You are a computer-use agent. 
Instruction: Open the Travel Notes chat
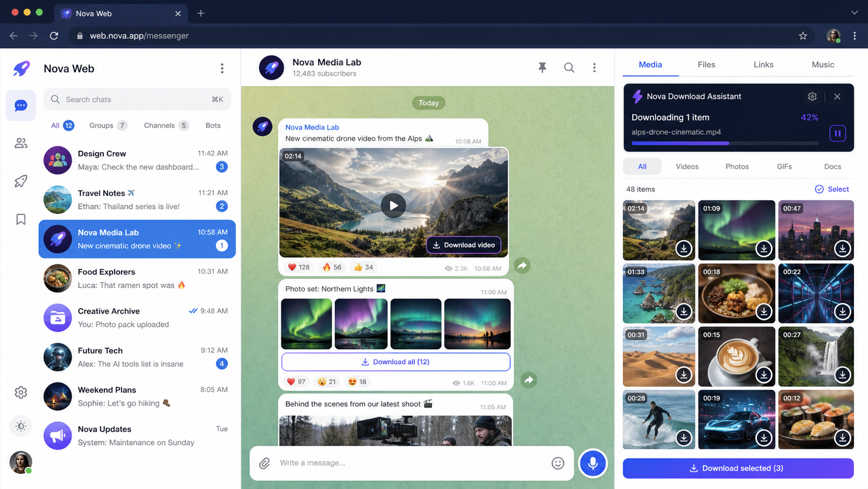(x=137, y=200)
